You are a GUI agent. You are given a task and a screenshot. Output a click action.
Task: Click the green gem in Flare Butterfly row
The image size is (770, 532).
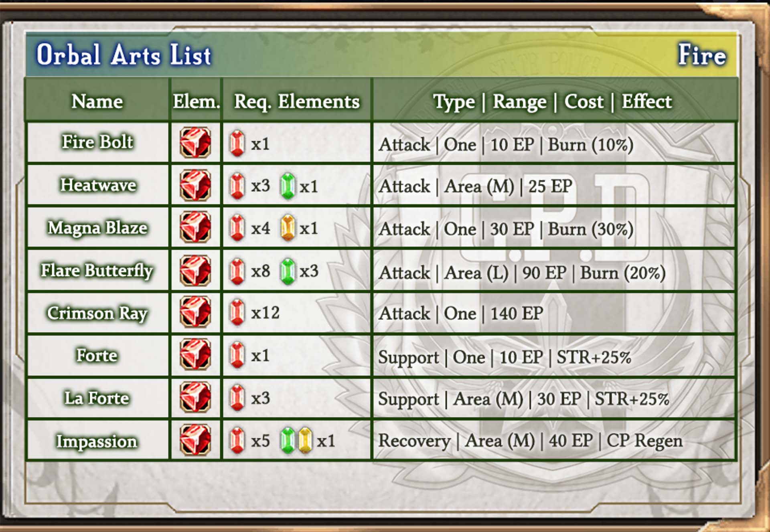288,271
